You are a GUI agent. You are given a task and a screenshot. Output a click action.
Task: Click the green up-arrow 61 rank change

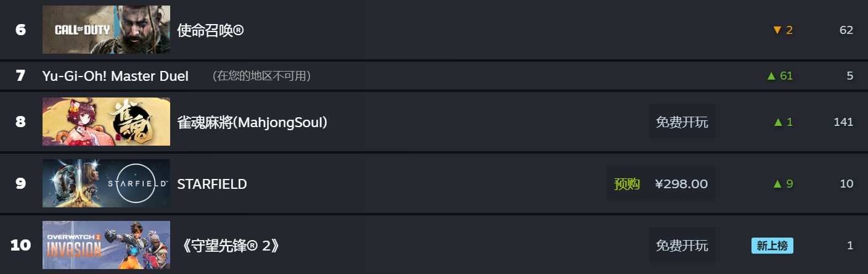(x=779, y=76)
